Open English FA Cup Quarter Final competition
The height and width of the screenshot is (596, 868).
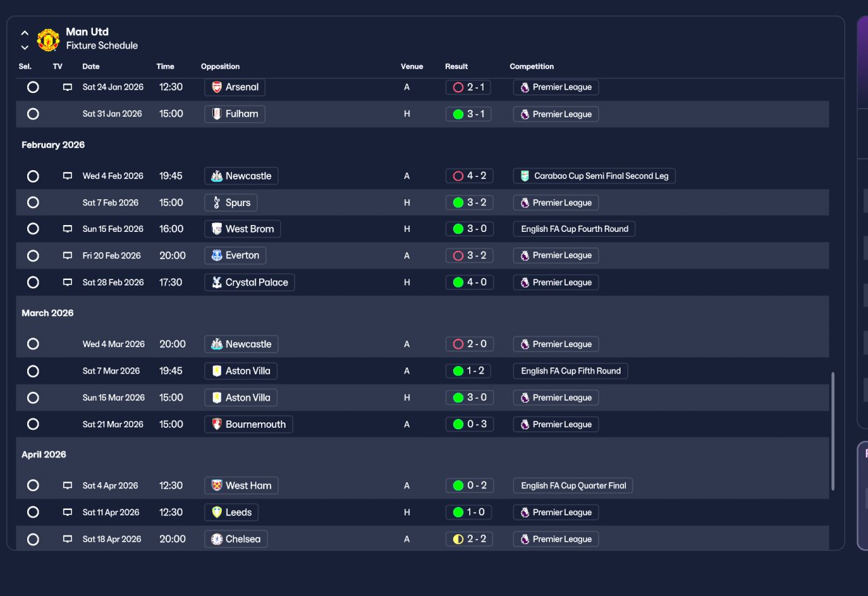[573, 485]
